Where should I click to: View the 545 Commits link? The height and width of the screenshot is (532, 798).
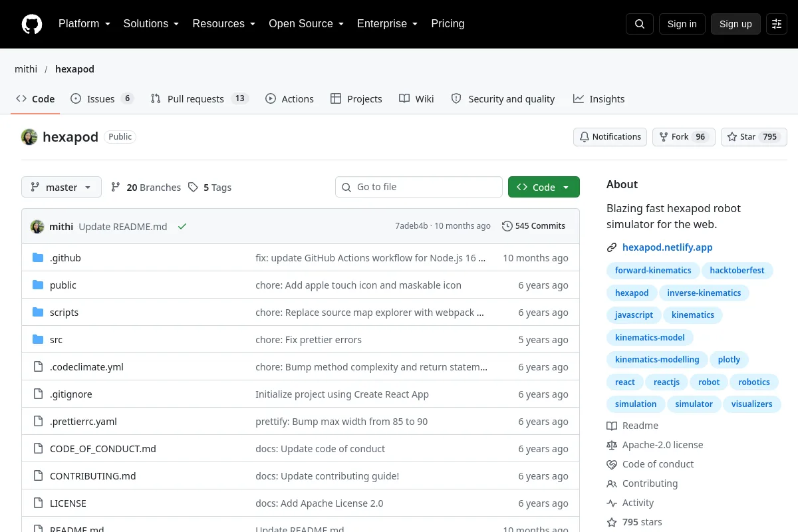coord(533,226)
